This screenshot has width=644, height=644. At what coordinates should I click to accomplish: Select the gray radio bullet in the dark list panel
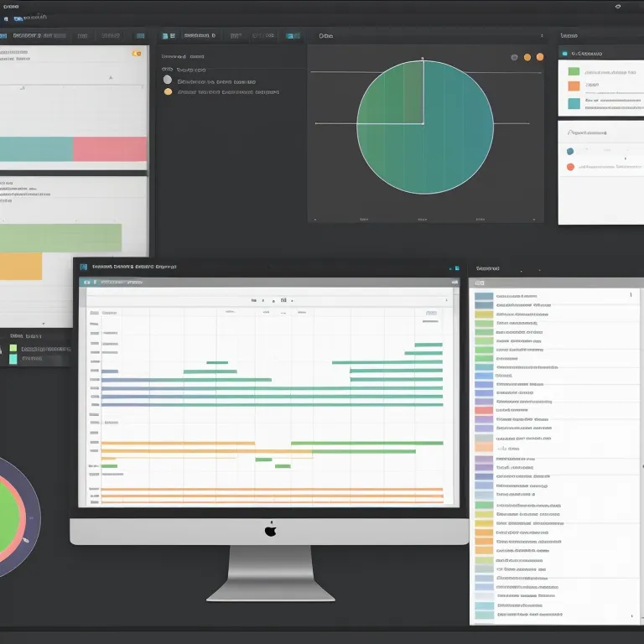coord(168,80)
